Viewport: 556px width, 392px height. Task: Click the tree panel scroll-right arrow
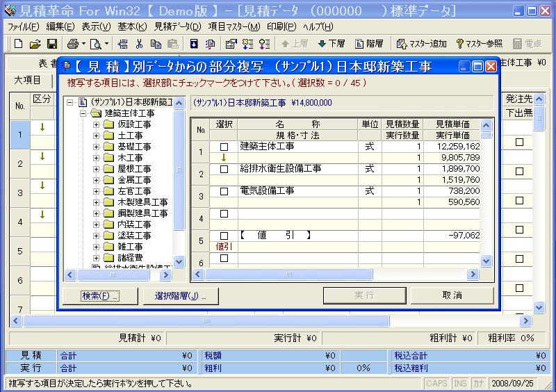[x=165, y=275]
